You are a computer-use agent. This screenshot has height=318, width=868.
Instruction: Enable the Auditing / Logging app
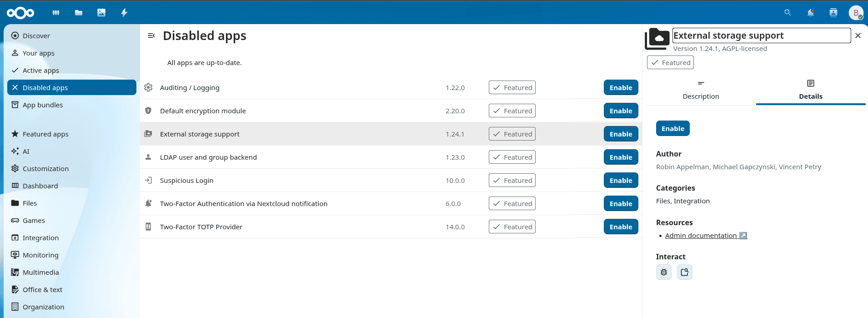pyautogui.click(x=621, y=88)
